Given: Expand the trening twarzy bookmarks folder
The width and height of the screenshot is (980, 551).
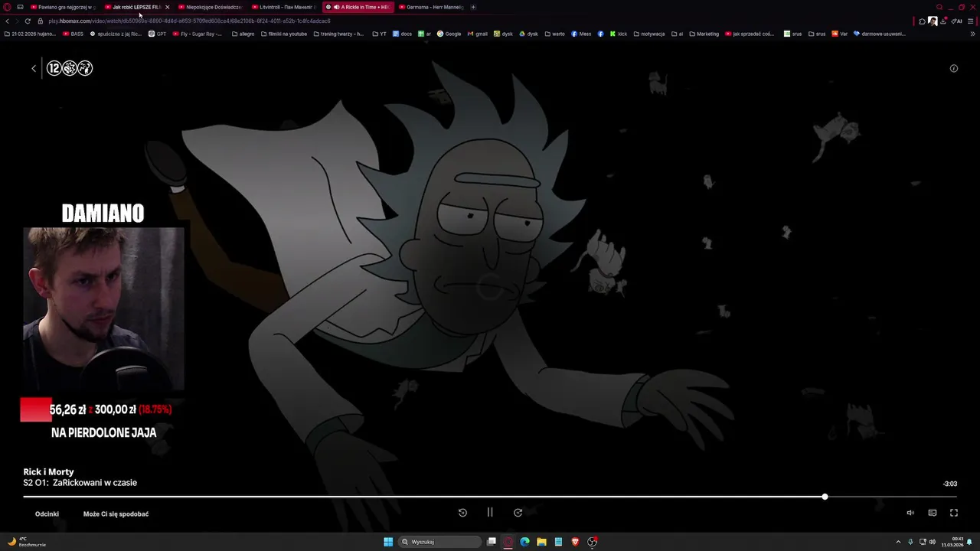Looking at the screenshot, I should (x=338, y=34).
